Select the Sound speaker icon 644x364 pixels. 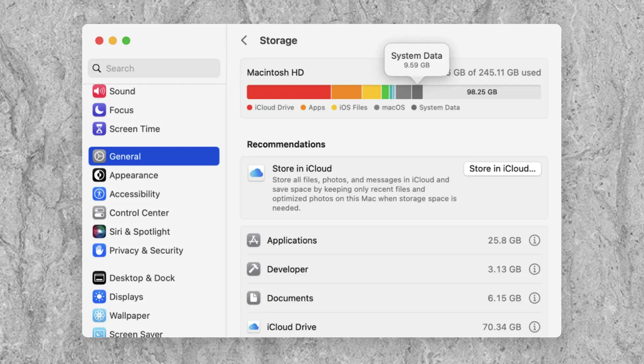click(x=98, y=91)
